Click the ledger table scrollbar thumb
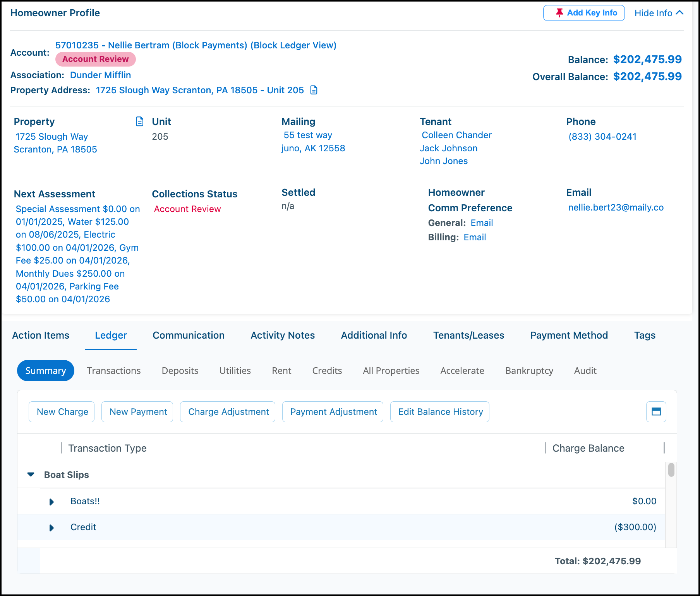 671,470
